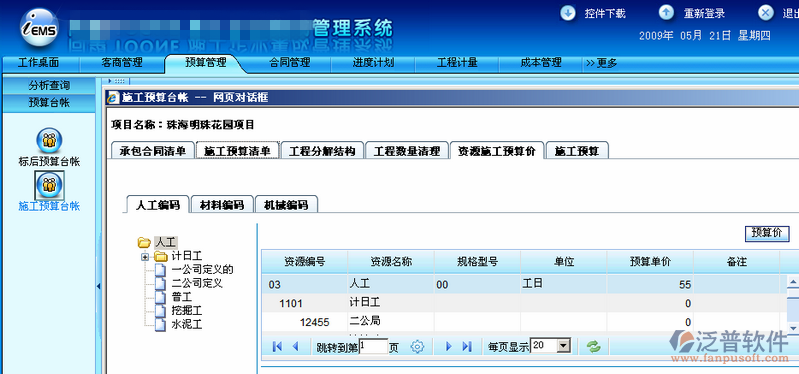This screenshot has width=799, height=374.
Task: Switch to the 合同管理 menu tab
Action: (289, 63)
